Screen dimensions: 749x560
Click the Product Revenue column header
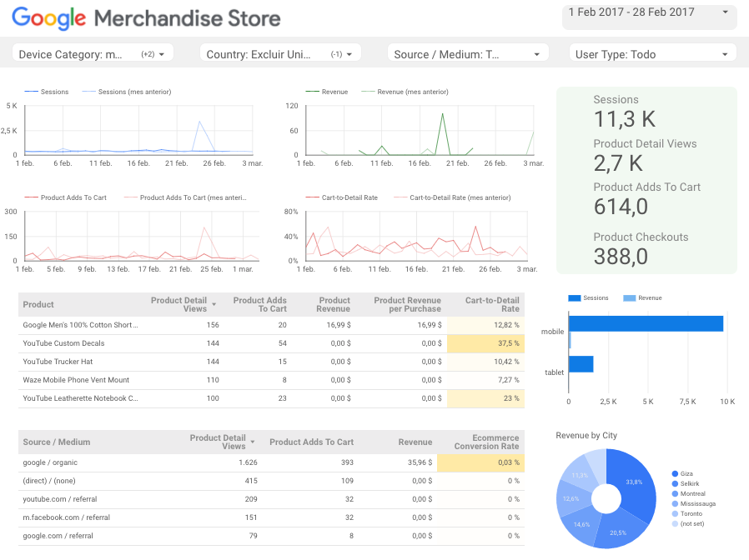pos(334,305)
